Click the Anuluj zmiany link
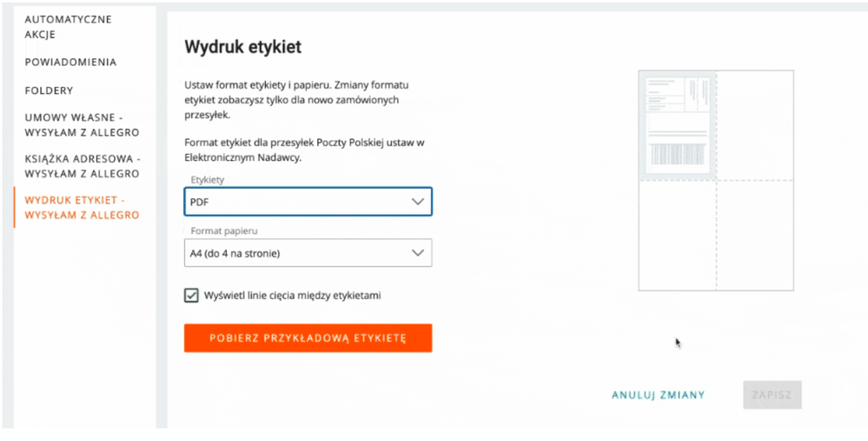This screenshot has width=868, height=441. [658, 395]
